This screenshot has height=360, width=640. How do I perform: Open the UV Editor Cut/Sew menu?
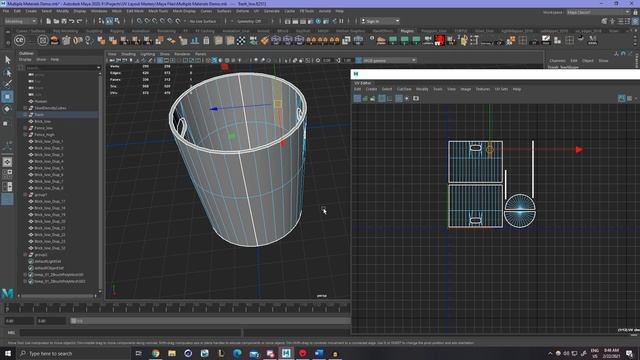404,89
